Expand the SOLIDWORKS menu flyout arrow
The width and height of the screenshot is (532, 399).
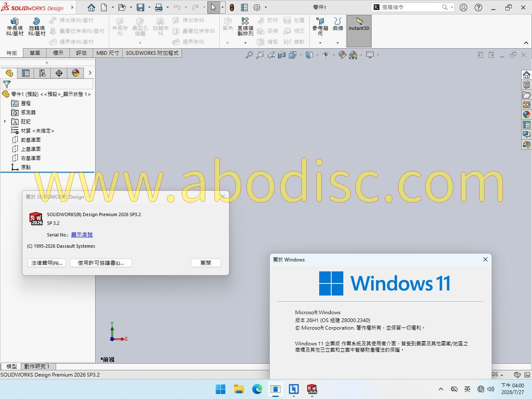pos(72,7)
